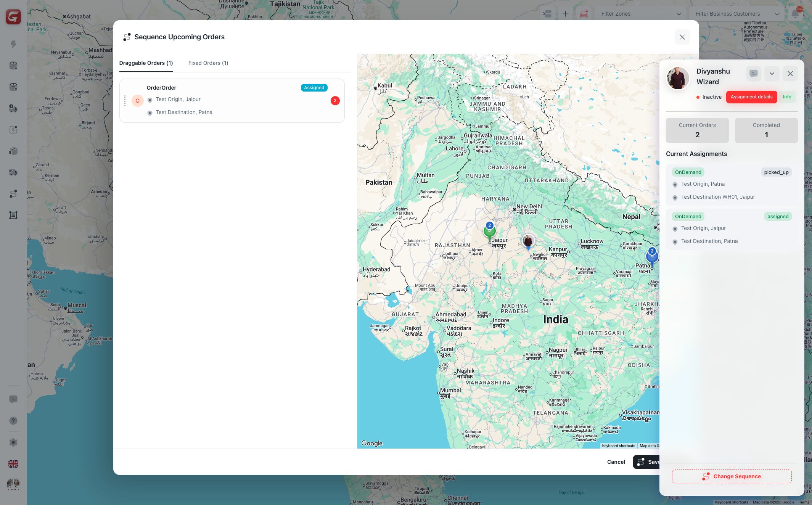Click the picked_up status badge

pyautogui.click(x=777, y=172)
